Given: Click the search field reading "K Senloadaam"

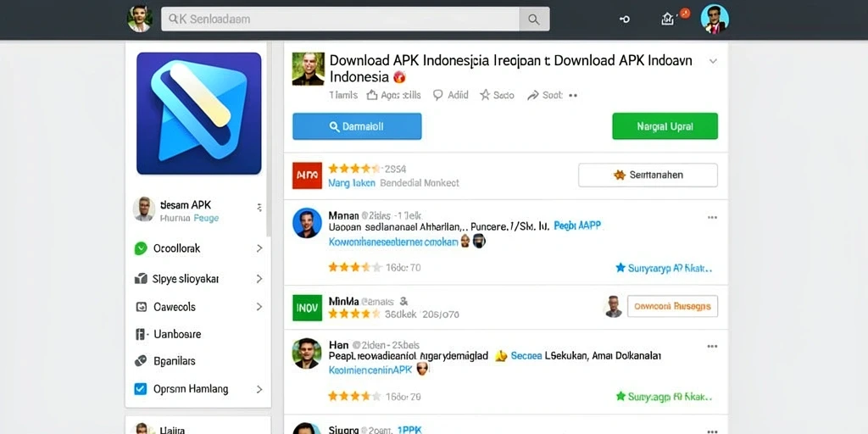Looking at the screenshot, I should 341,19.
